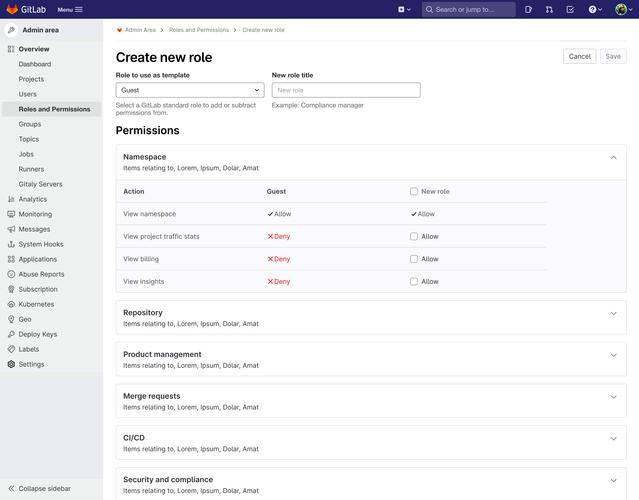The height and width of the screenshot is (500, 639).
Task: Open Gitaly Servers in the sidebar
Action: (x=40, y=184)
